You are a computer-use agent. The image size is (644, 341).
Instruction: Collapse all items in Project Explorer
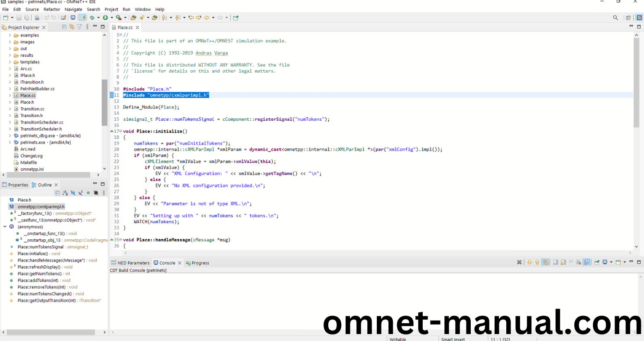(65, 27)
